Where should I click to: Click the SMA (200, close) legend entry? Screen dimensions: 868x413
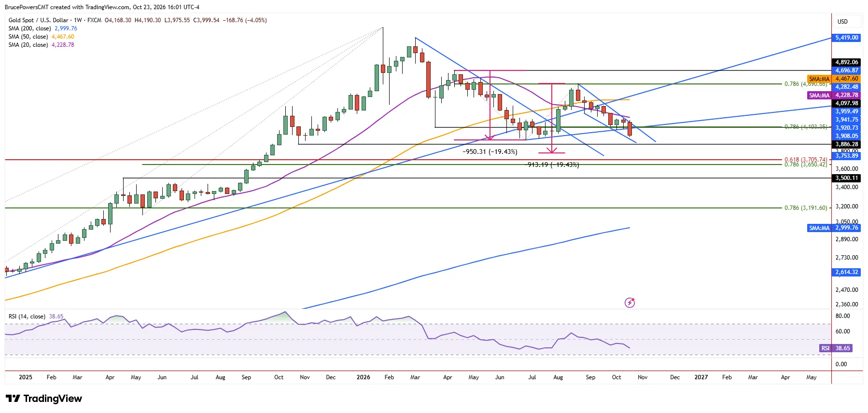coord(42,28)
